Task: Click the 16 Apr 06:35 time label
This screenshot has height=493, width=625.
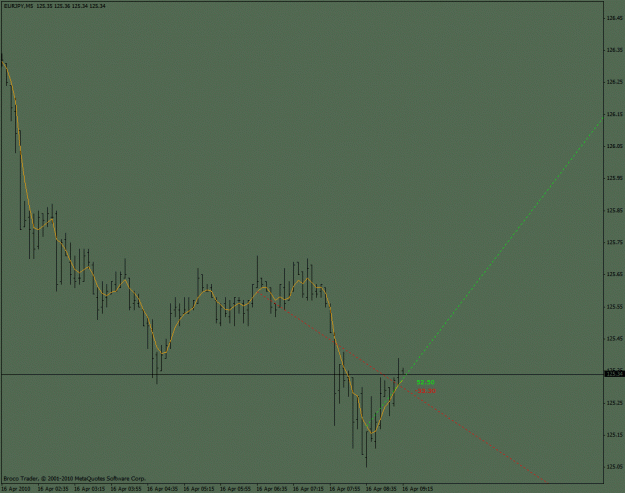Action: tap(272, 489)
